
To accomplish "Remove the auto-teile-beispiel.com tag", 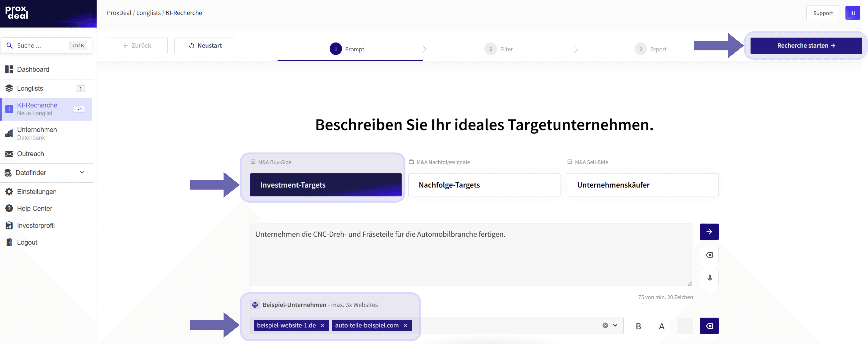I will point(405,326).
